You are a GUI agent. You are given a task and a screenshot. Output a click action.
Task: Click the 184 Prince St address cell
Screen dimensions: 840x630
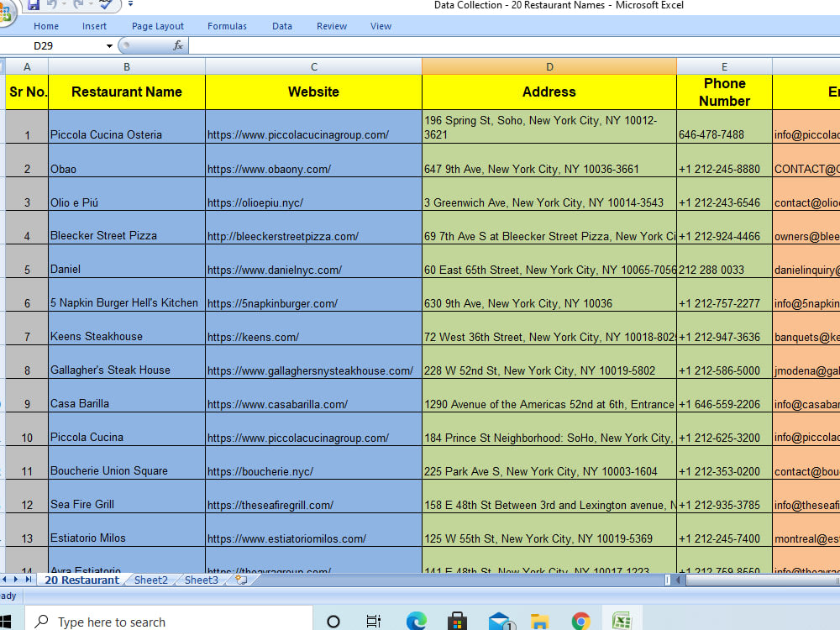click(549, 429)
